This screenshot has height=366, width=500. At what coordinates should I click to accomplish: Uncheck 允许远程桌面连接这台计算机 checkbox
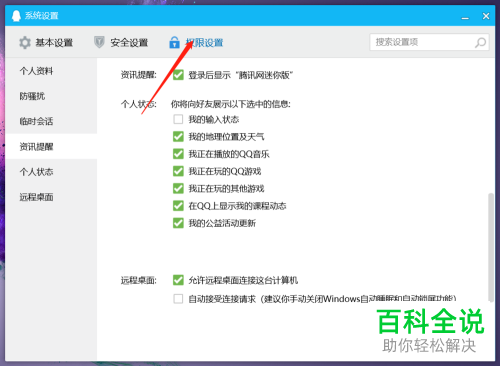(x=178, y=280)
